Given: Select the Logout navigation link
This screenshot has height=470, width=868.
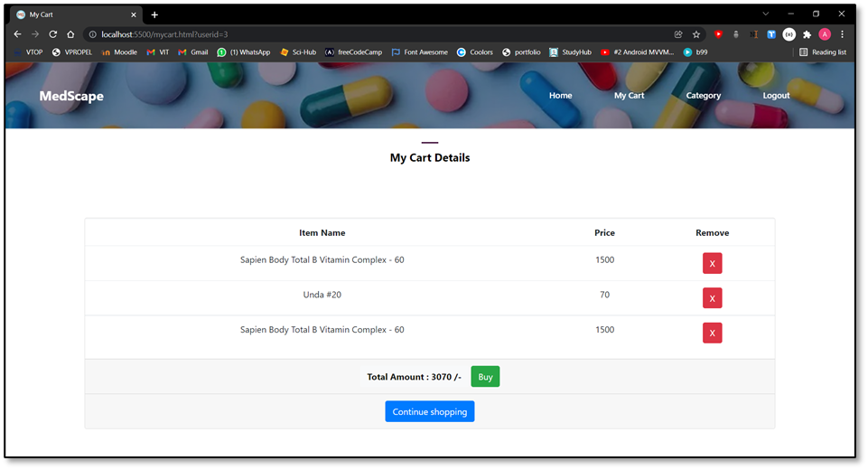Looking at the screenshot, I should point(776,95).
